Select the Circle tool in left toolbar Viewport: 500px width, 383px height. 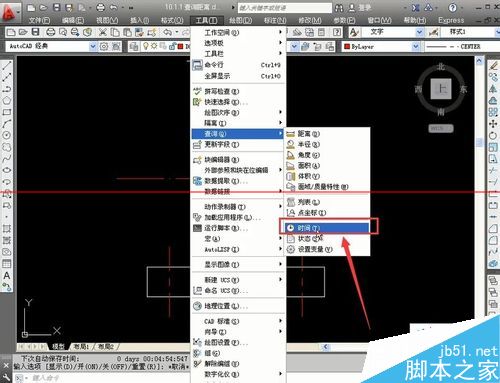pos(7,135)
